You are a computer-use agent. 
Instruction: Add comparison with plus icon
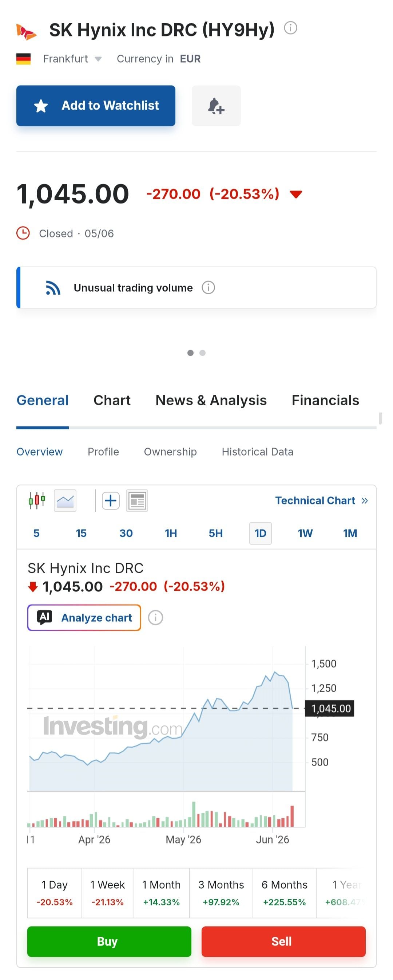click(x=111, y=500)
